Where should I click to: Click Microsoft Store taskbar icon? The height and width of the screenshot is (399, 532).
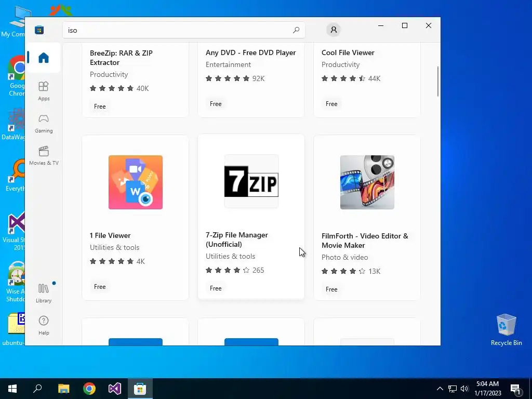pos(140,389)
